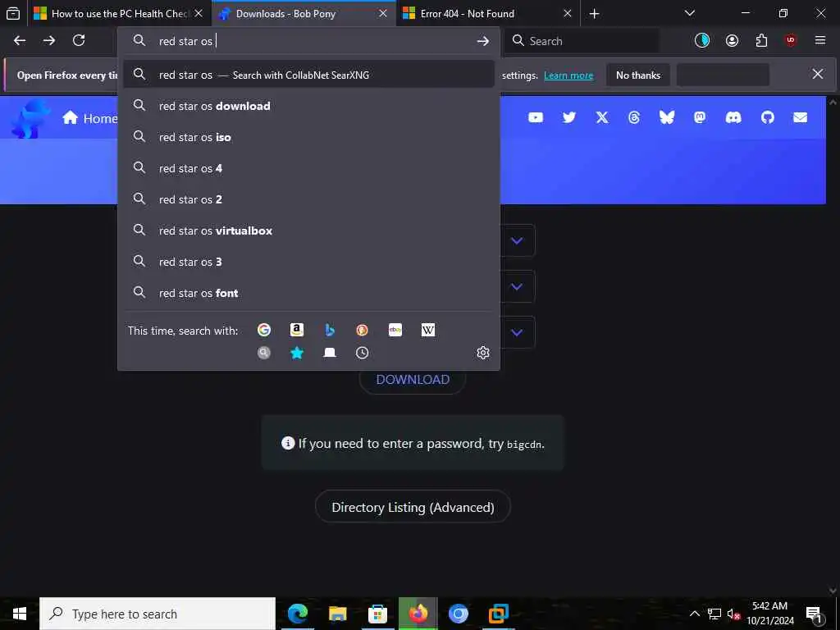The image size is (840, 630).
Task: Open Microsoft Edge from taskbar
Action: point(298,614)
